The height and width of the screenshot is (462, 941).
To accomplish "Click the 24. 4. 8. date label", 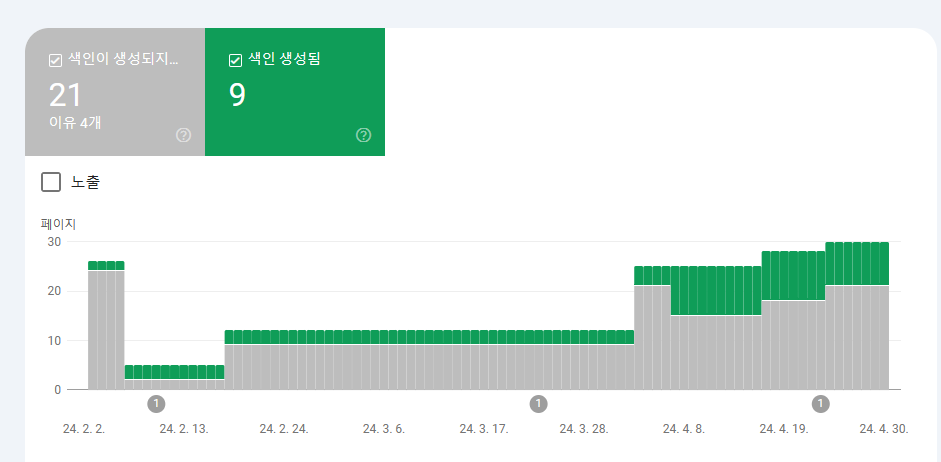I will point(684,429).
